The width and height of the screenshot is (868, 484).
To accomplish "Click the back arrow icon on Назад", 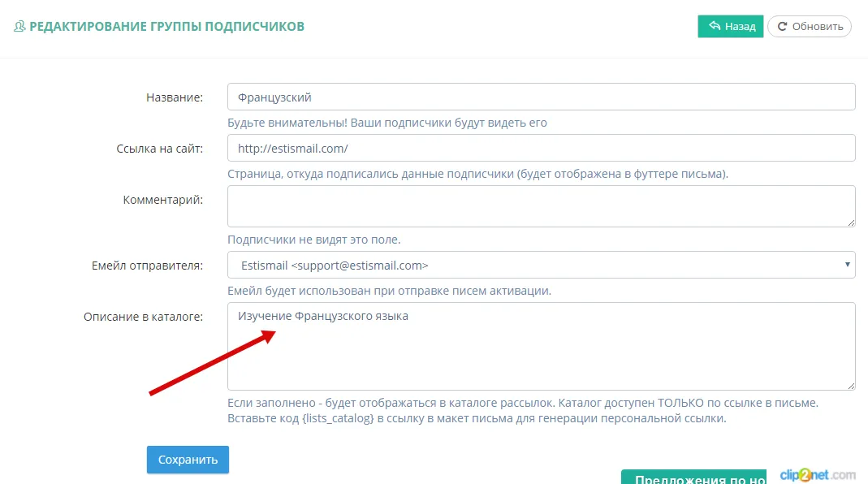I will (x=715, y=26).
